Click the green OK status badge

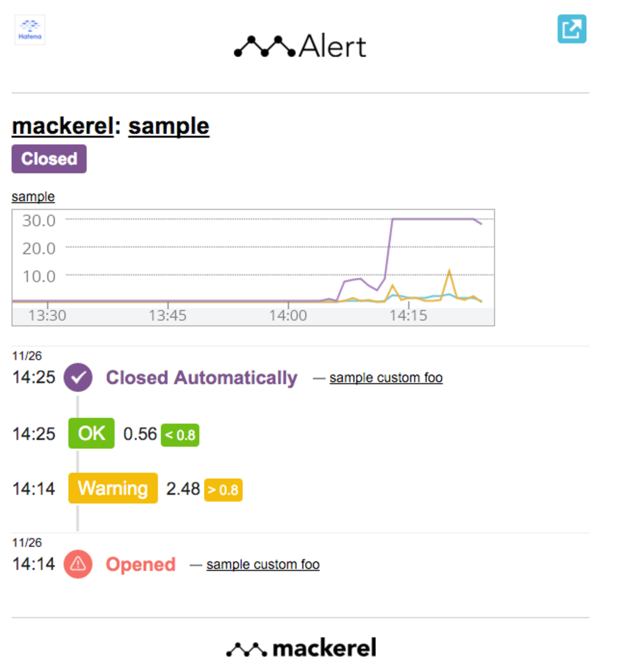91,433
